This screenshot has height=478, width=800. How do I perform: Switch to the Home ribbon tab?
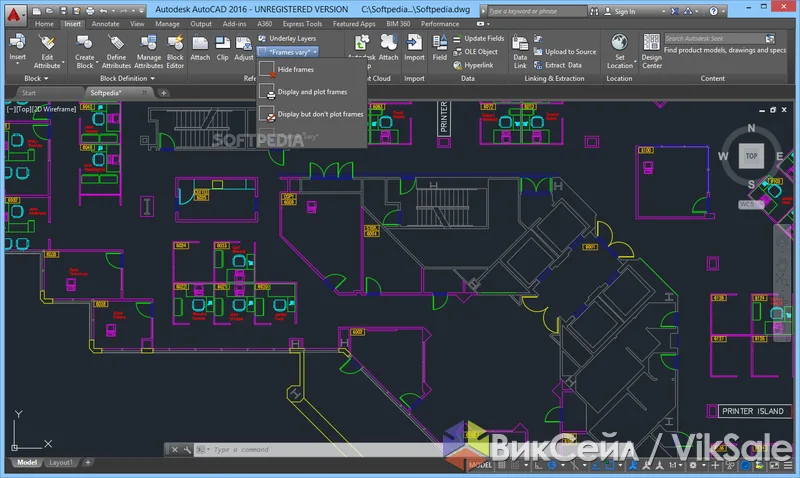pos(44,24)
